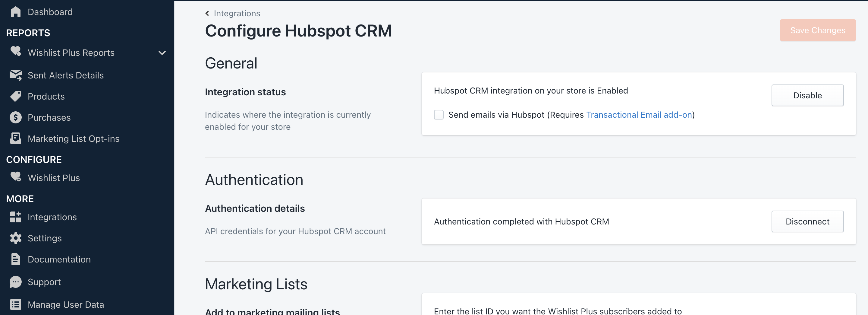The width and height of the screenshot is (868, 315).
Task: Click the CONFIGURE sidebar section header
Action: [34, 160]
